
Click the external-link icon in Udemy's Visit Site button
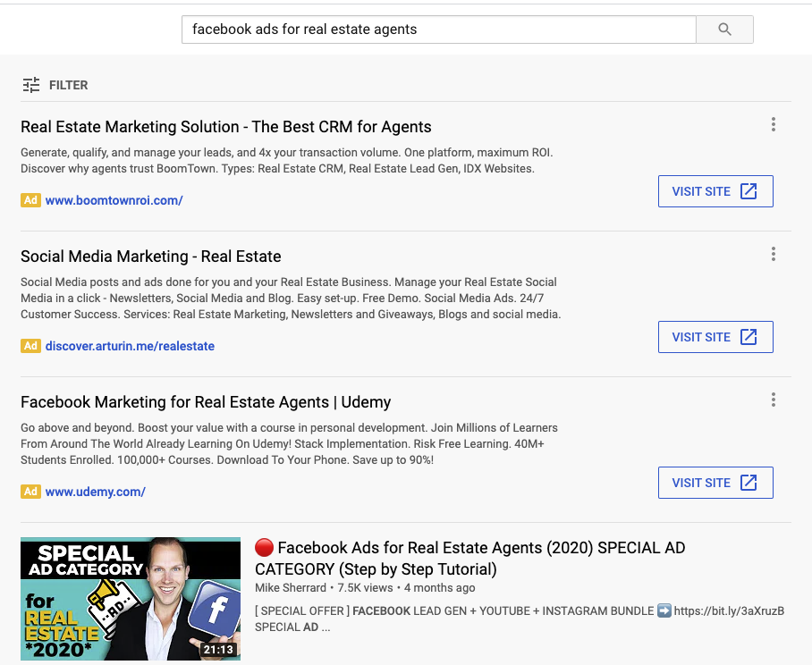749,482
